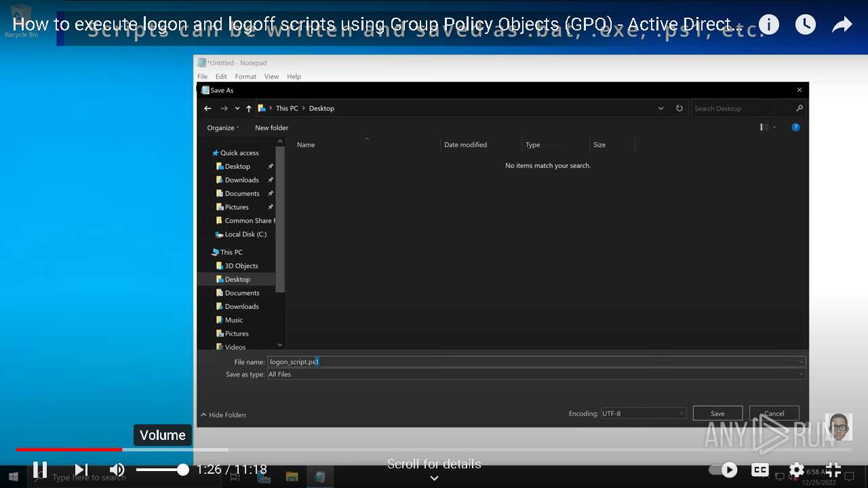The image size is (868, 488).
Task: Open the File name history dropdown arrow
Action: coord(801,362)
